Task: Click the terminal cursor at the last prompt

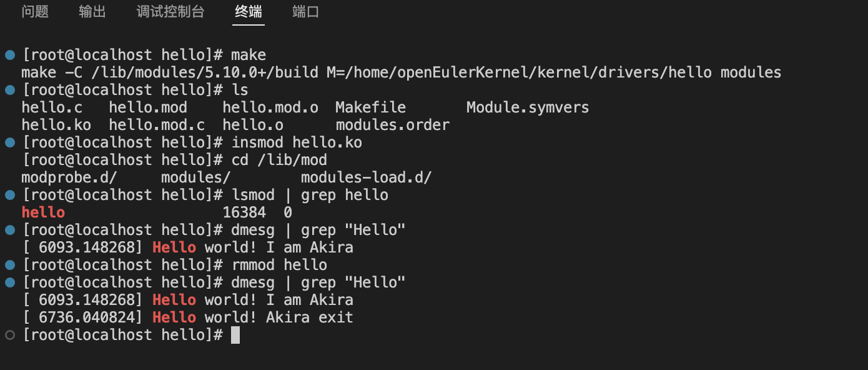Action: 235,335
